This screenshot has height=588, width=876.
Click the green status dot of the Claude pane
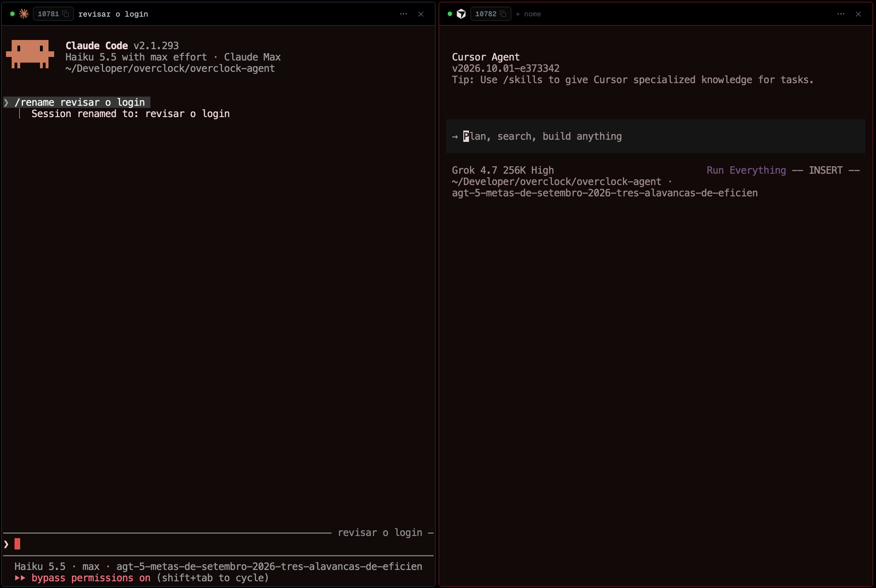12,14
